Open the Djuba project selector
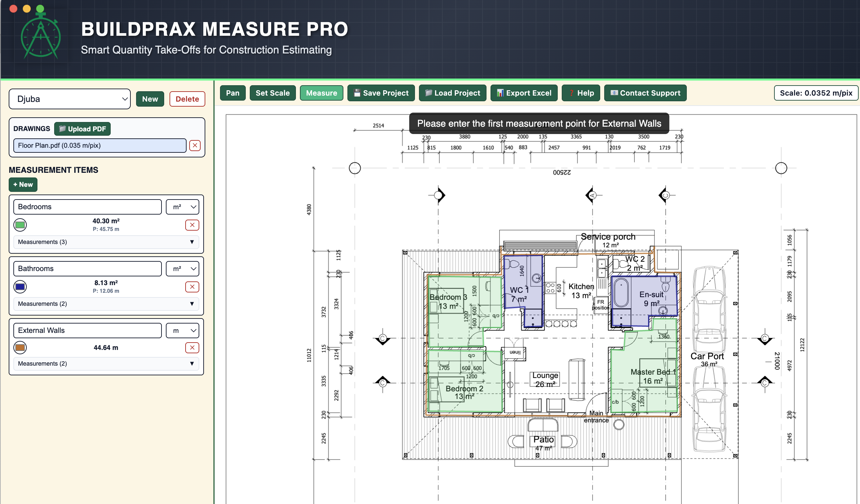 click(x=69, y=99)
